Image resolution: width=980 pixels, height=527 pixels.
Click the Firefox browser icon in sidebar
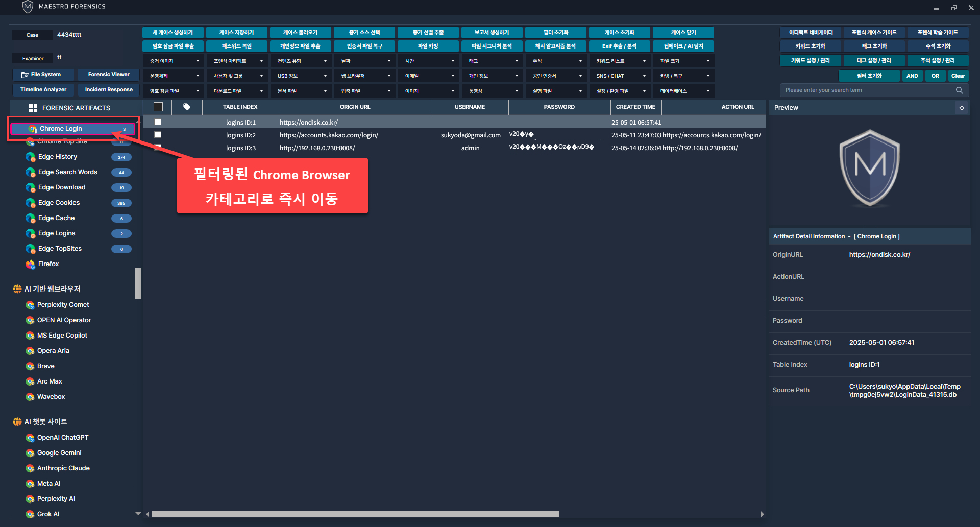31,264
